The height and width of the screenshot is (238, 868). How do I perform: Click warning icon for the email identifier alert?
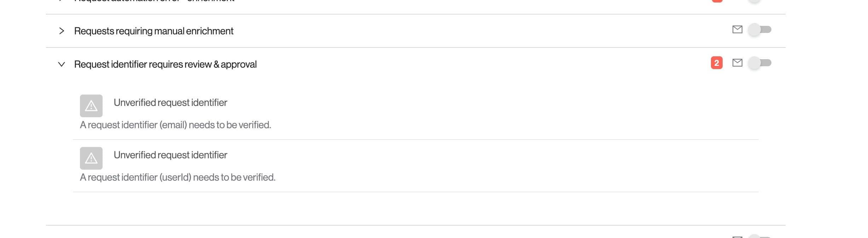pyautogui.click(x=91, y=106)
